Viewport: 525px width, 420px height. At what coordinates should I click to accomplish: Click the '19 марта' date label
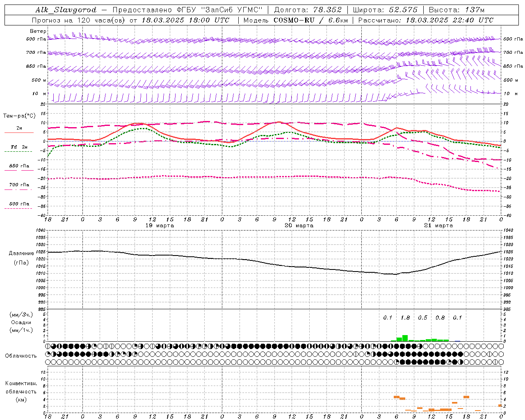[160, 226]
